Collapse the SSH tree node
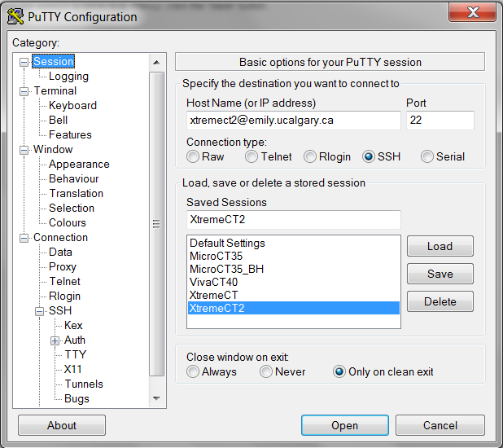This screenshot has width=503, height=448. pos(39,311)
